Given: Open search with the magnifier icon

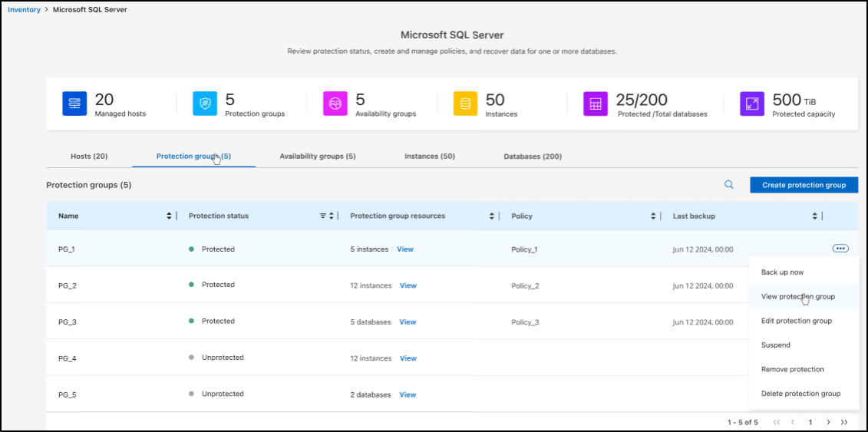Looking at the screenshot, I should point(729,185).
